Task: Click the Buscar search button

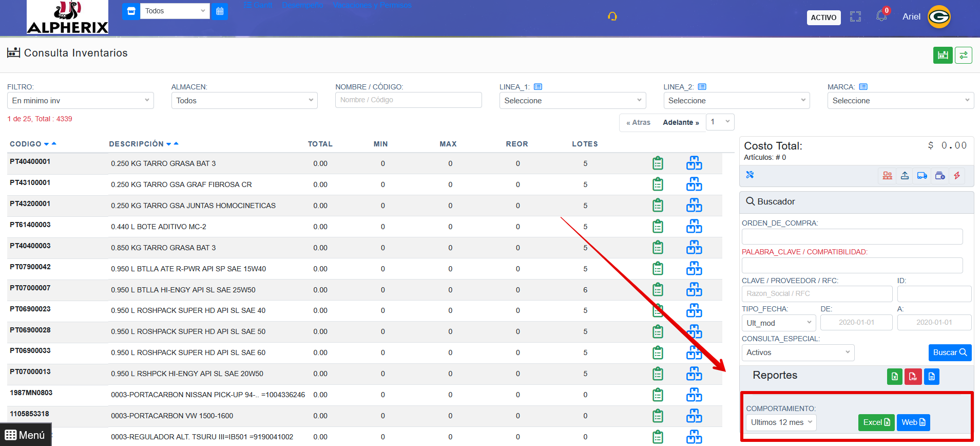Action: [x=950, y=352]
